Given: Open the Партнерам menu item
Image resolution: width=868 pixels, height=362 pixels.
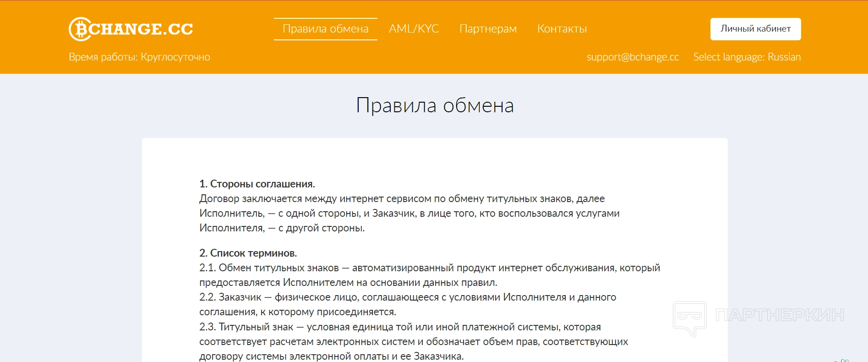Looking at the screenshot, I should 488,29.
